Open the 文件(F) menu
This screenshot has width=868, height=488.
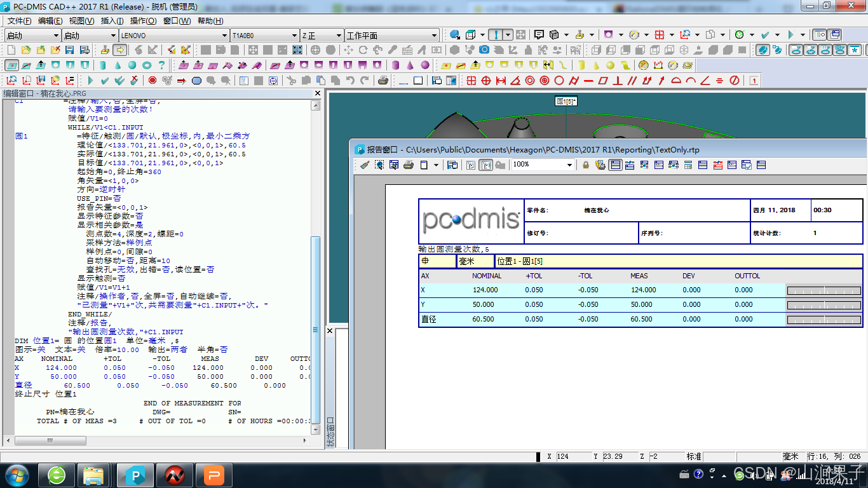coord(20,21)
